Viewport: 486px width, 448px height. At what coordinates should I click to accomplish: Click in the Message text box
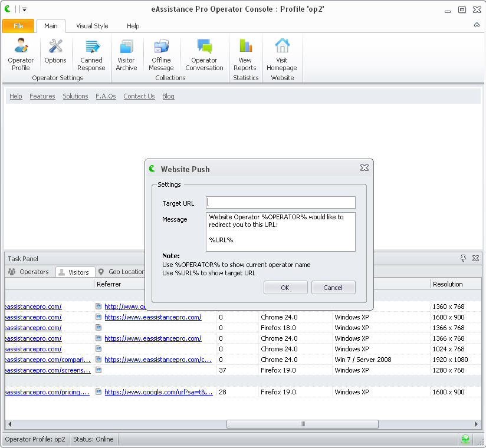tap(281, 232)
